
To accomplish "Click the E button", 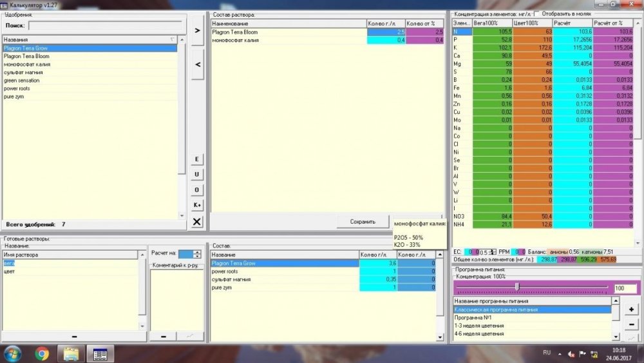I will coord(196,159).
